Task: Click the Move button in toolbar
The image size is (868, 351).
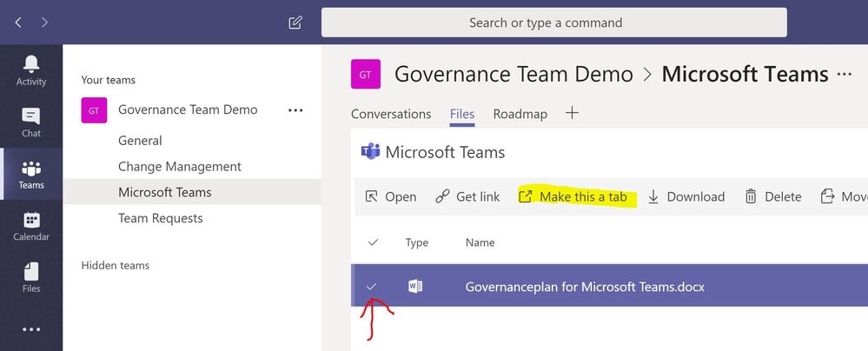Action: (x=844, y=196)
